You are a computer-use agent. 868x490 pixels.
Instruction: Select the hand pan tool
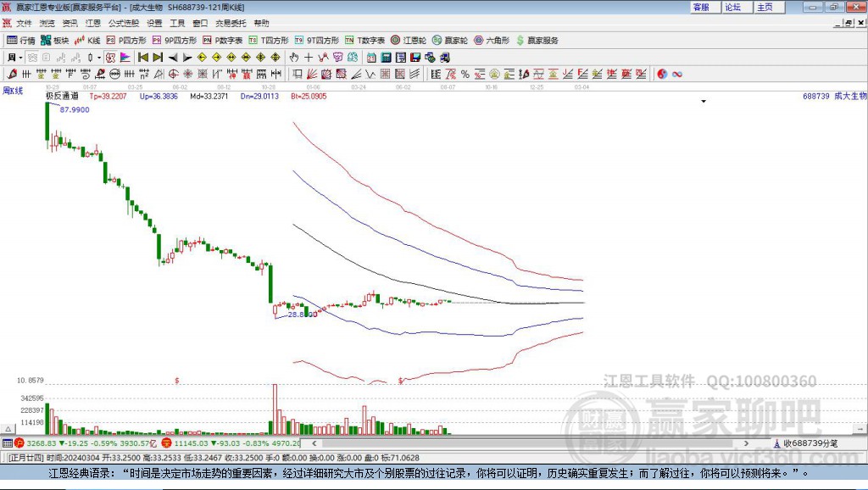(294, 58)
